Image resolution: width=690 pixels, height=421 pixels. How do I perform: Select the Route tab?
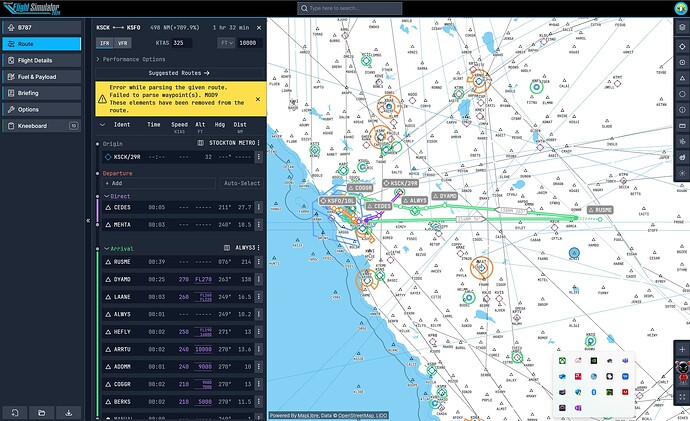41,44
